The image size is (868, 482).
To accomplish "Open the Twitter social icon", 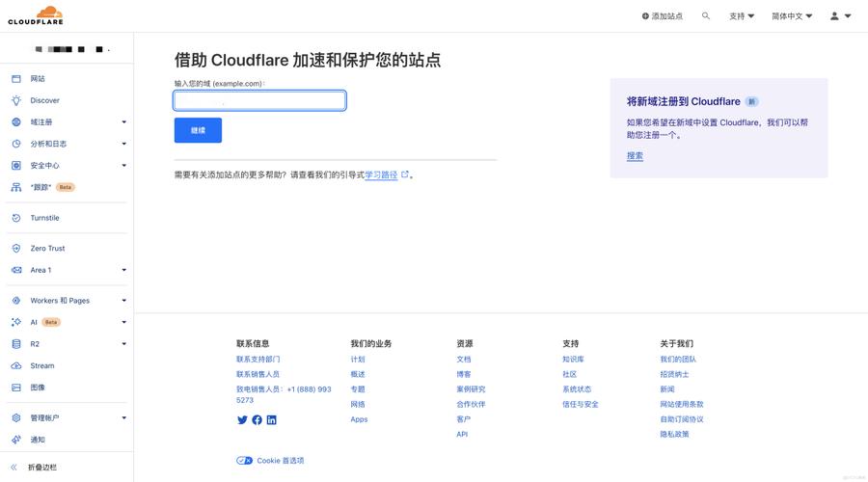I will (x=242, y=420).
